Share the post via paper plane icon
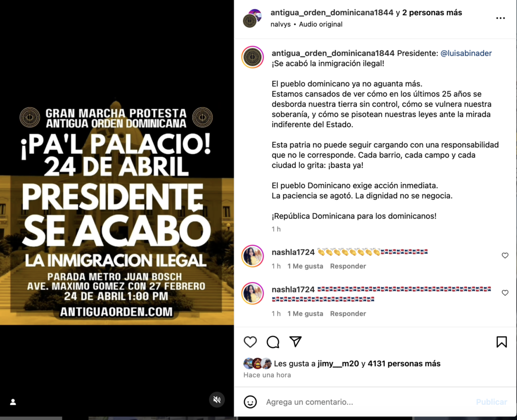The image size is (517, 420). [295, 342]
